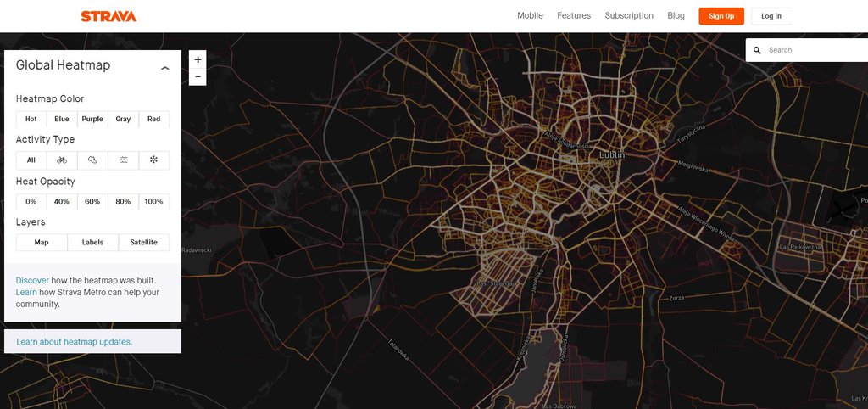868x409 pixels.
Task: Zoom in the map with plus button
Action: tap(198, 59)
